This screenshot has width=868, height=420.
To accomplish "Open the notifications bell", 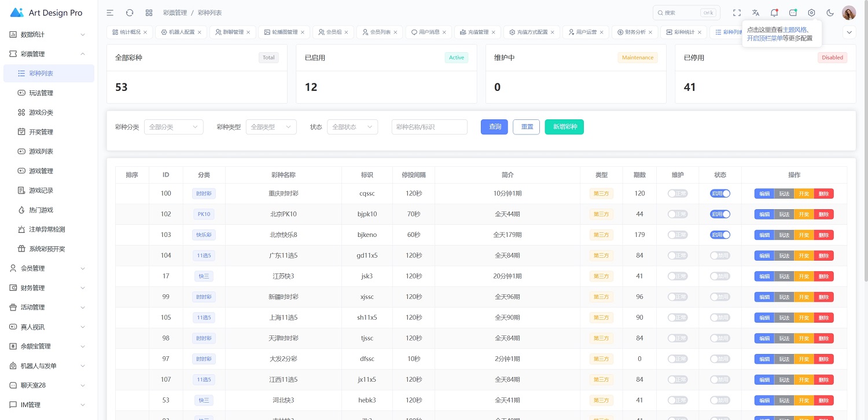I will (774, 13).
